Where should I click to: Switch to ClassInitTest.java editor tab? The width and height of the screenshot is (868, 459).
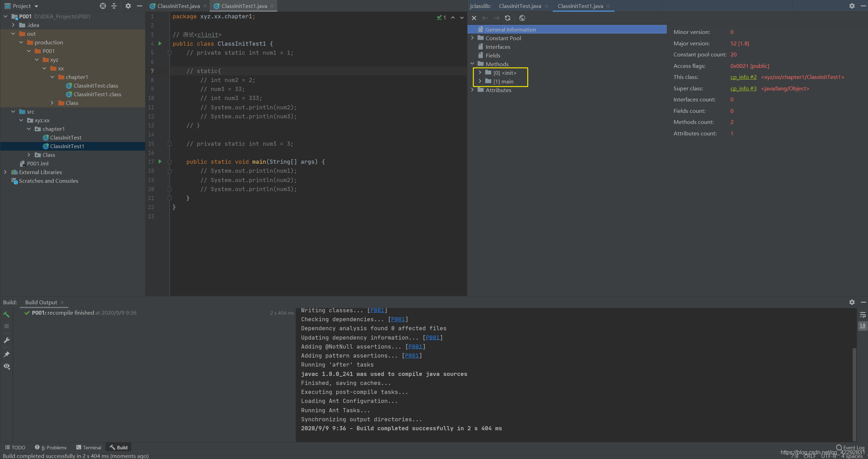coord(178,6)
